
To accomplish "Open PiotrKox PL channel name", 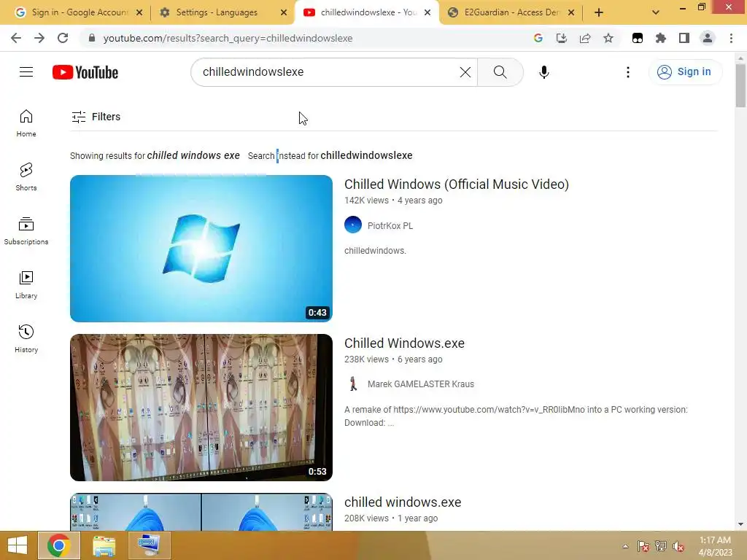I will click(390, 226).
